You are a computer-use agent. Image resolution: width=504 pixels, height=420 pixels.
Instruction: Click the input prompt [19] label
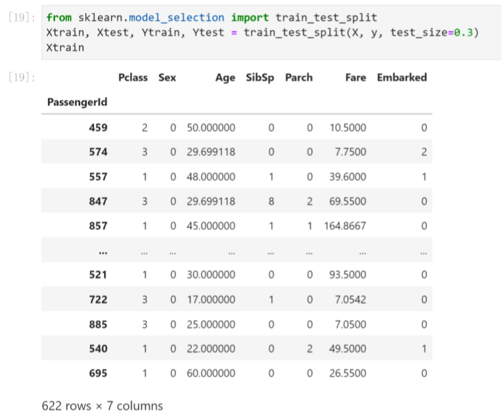point(22,18)
